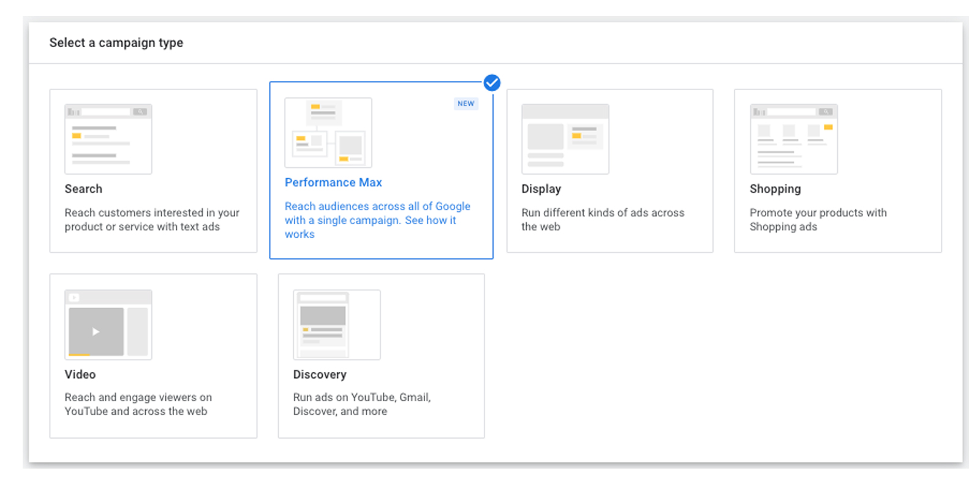Click the Video campaign play icon
This screenshot has width=980, height=490.
point(96,331)
